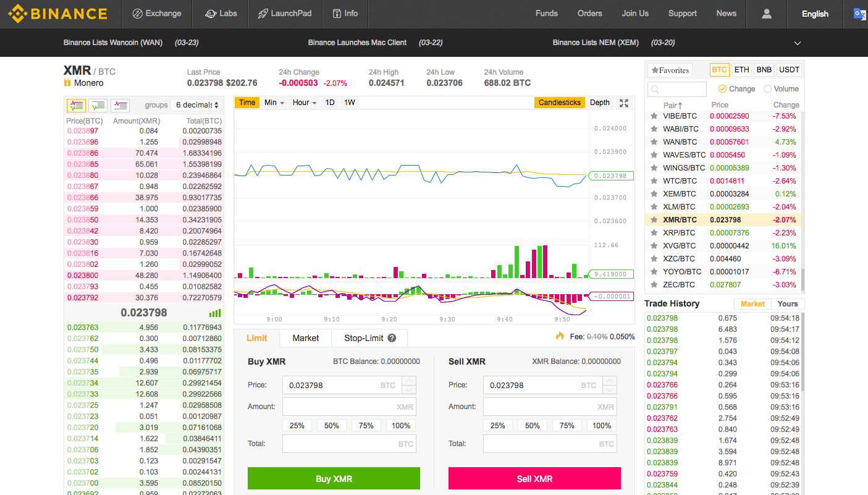Open the Labs page
Screen dimensions: 868x495
[221, 14]
